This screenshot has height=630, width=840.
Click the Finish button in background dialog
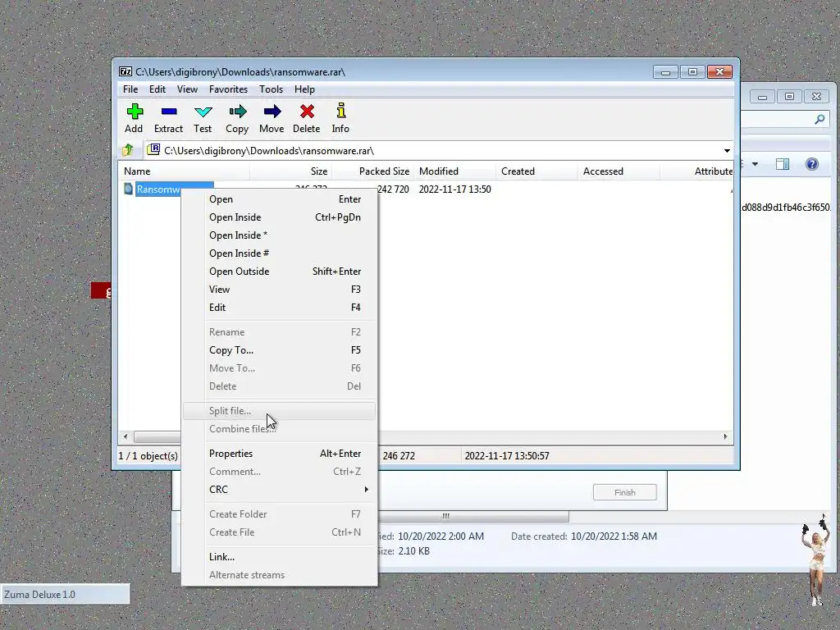[624, 492]
